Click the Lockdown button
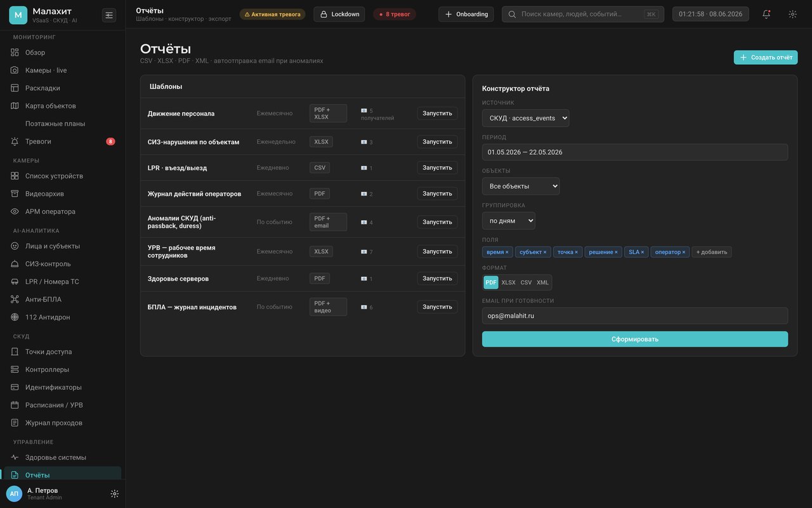 (339, 14)
